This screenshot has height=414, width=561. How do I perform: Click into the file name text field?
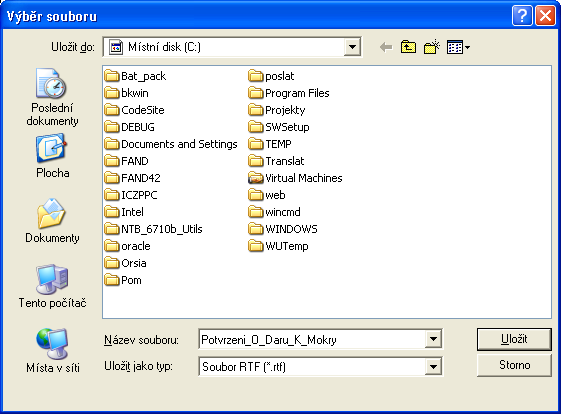click(312, 339)
